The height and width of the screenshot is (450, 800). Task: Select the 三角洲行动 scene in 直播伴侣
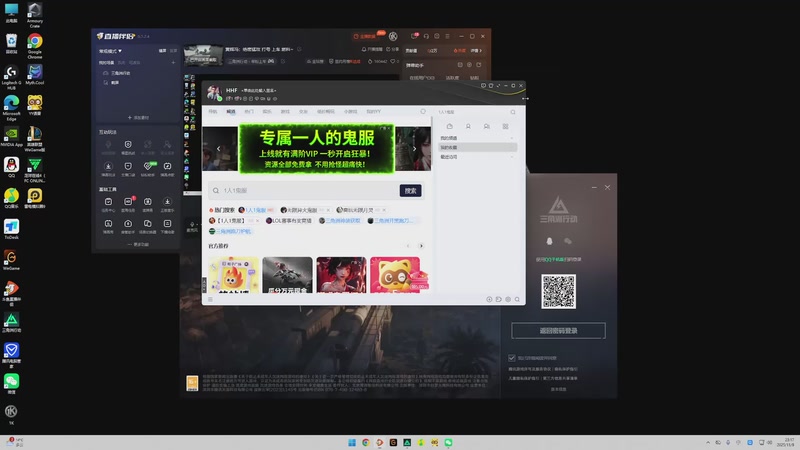tap(121, 73)
